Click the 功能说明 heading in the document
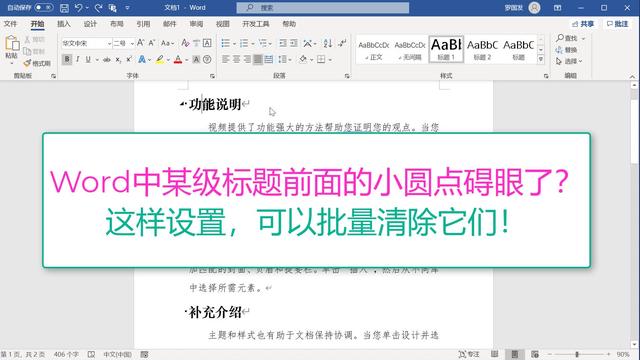 (x=215, y=104)
